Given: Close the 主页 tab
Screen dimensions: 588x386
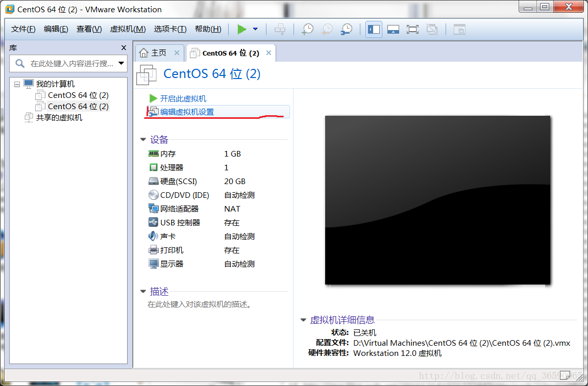Looking at the screenshot, I should (177, 53).
